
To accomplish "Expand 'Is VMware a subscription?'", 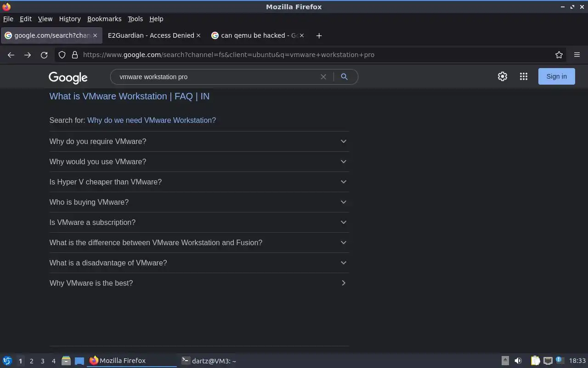I will [x=199, y=222].
